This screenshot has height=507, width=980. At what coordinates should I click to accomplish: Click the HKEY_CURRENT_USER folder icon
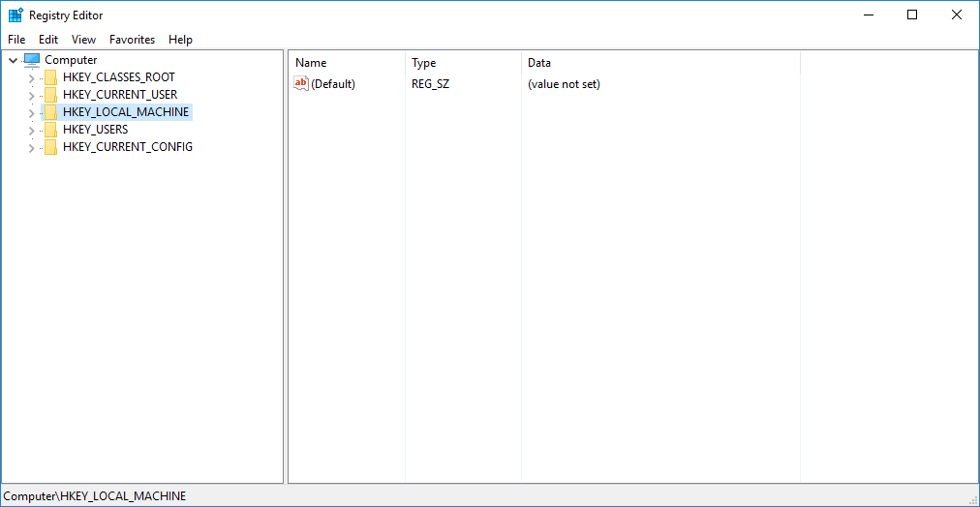pos(50,95)
